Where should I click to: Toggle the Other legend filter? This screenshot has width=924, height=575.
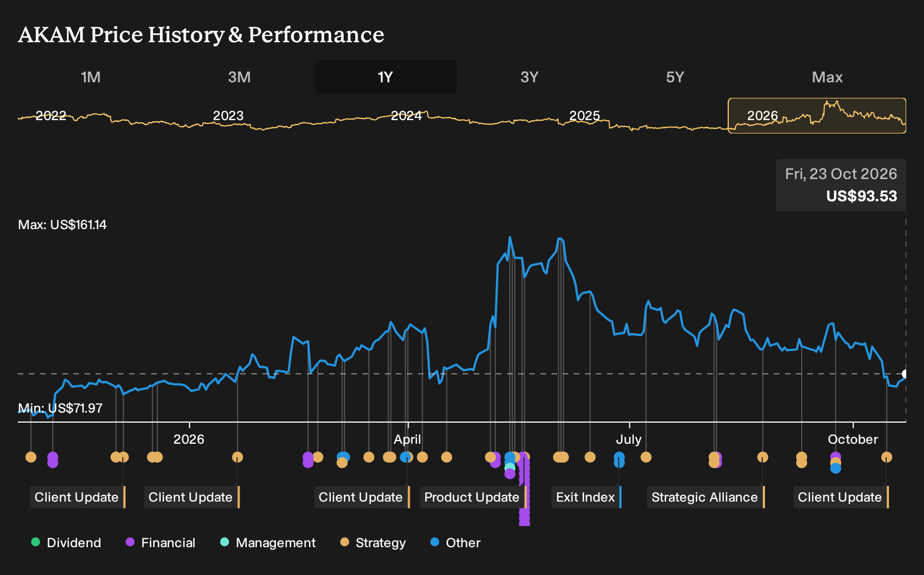click(455, 543)
